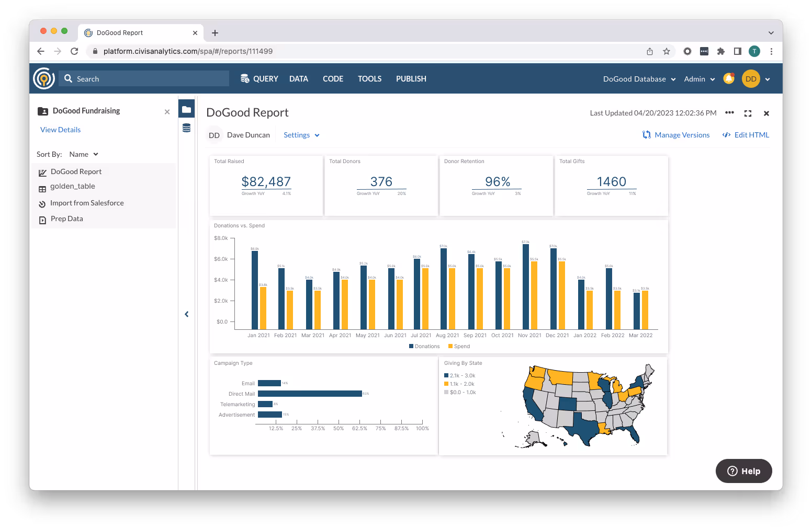Open the notifications bell icon
The width and height of the screenshot is (812, 529).
click(x=729, y=78)
